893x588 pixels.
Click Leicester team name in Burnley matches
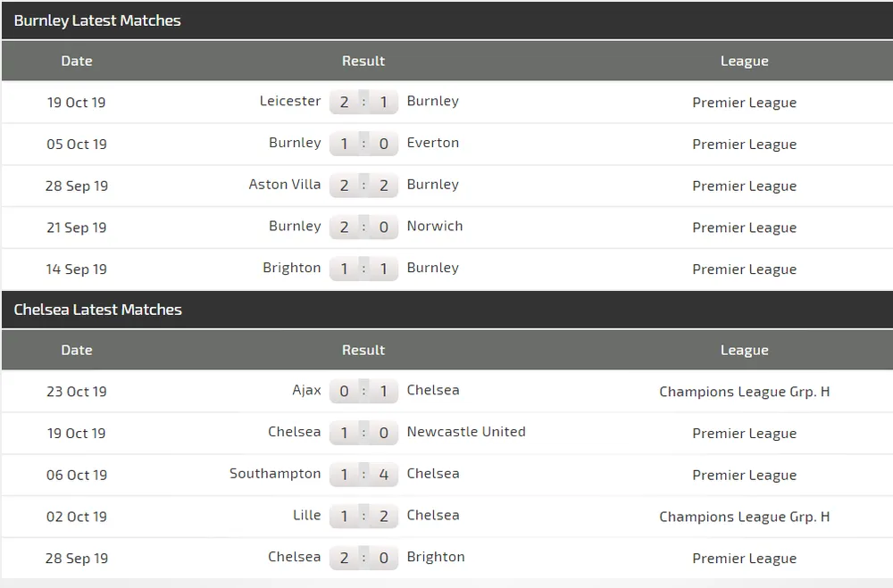[289, 101]
